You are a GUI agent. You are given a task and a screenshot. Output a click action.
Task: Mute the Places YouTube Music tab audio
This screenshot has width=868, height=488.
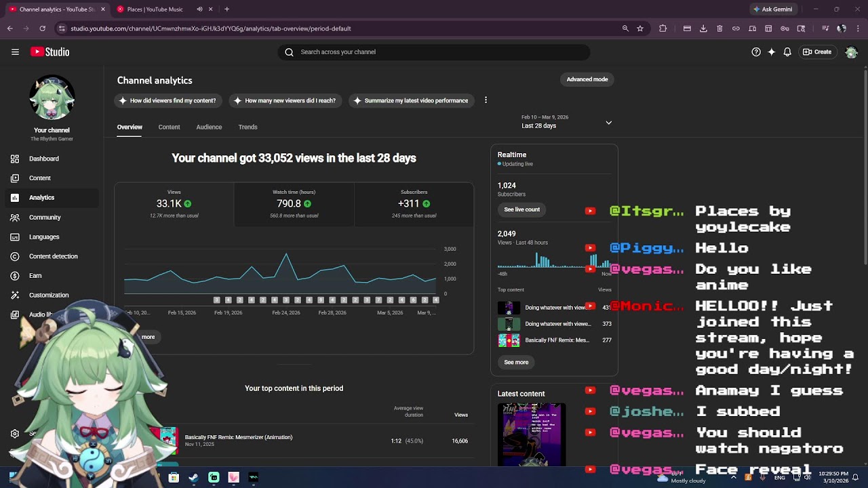tap(199, 9)
